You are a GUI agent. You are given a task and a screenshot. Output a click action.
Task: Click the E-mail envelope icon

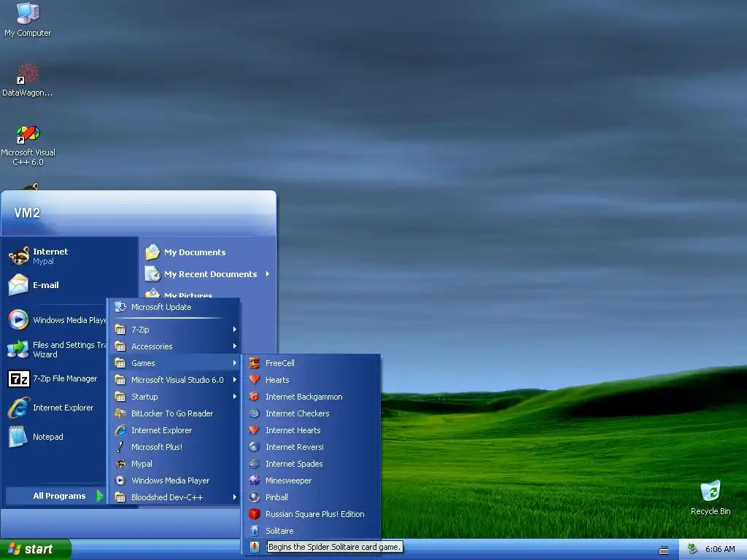18,285
